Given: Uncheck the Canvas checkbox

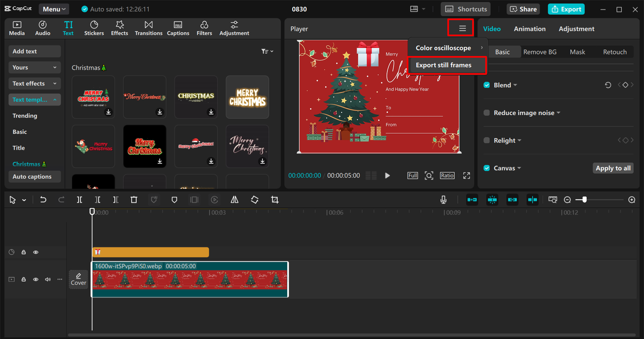Looking at the screenshot, I should click(x=487, y=168).
